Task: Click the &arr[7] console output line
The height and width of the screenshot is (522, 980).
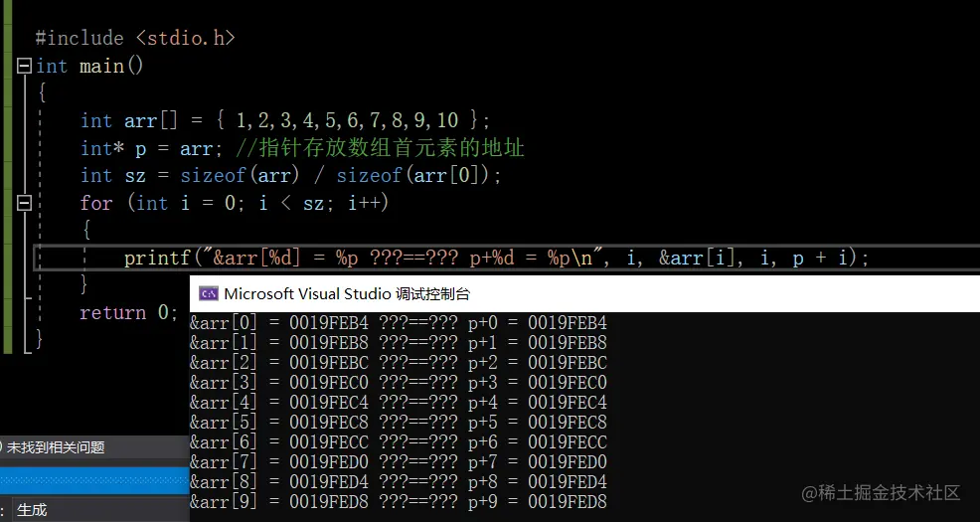Action: [399, 462]
